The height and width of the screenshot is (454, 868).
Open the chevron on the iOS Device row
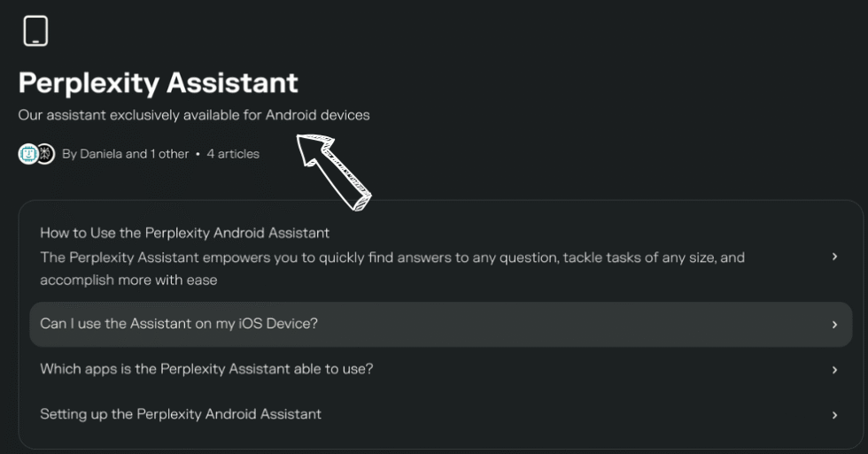(834, 325)
